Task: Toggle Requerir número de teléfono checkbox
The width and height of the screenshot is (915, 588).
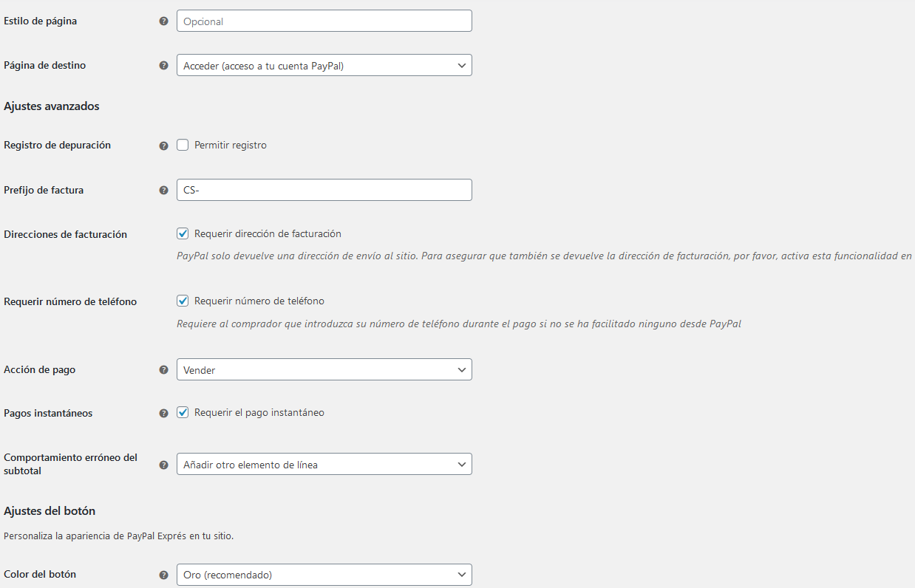Action: 183,301
